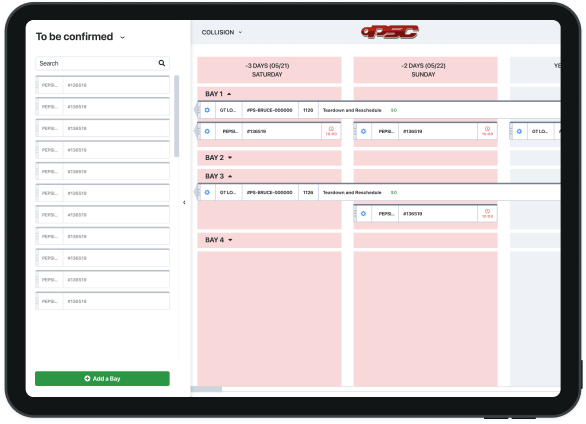Click 'GT LO...' label in BAY 1 job

tap(228, 110)
